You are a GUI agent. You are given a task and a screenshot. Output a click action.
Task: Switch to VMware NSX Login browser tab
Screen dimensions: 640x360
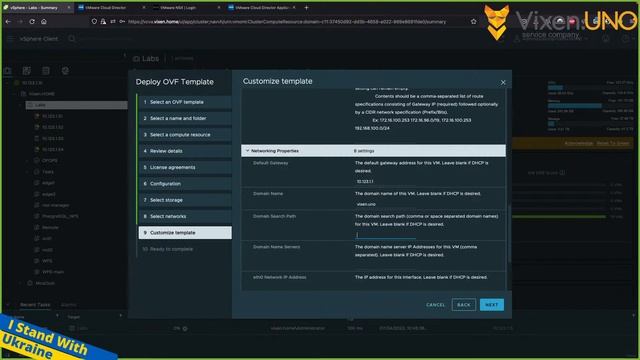(x=186, y=7)
